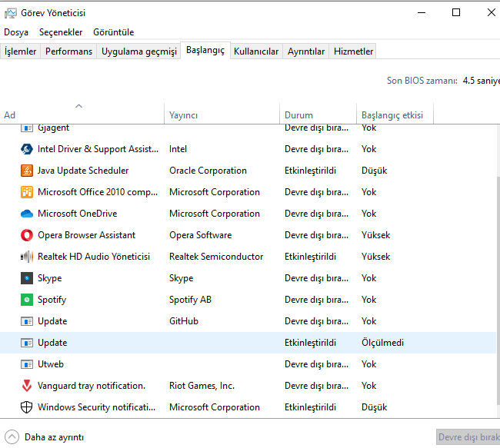Click the Oracle Corporation publisher cell

208,171
